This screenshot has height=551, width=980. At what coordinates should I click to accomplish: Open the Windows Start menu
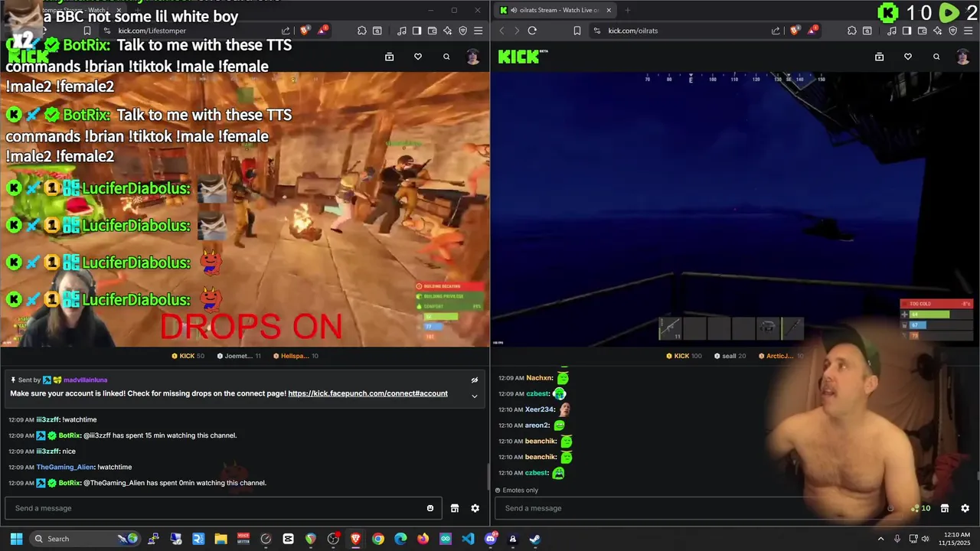click(x=16, y=539)
